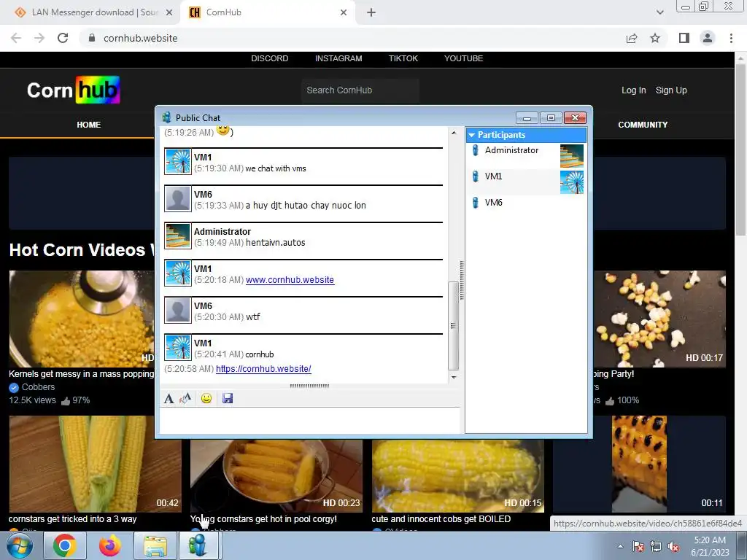The image size is (747, 560).
Task: Bookmark this page with the star
Action: [x=655, y=38]
